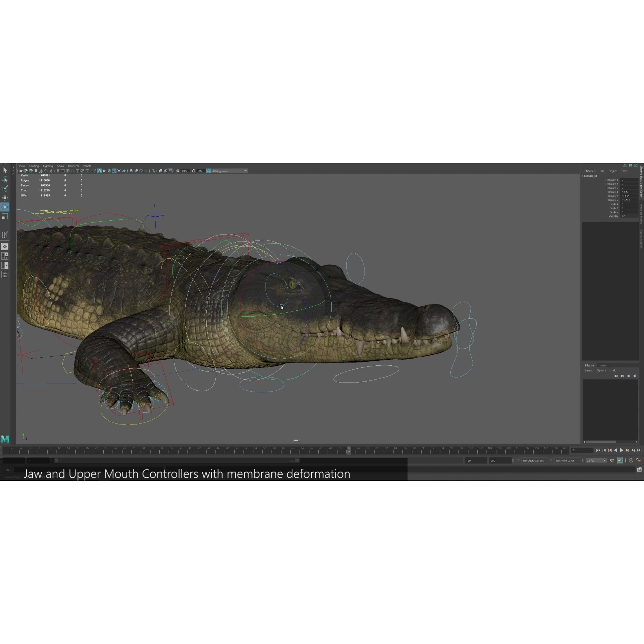644x644 pixels.
Task: Click the Visibility channel value on
Action: pyautogui.click(x=629, y=216)
